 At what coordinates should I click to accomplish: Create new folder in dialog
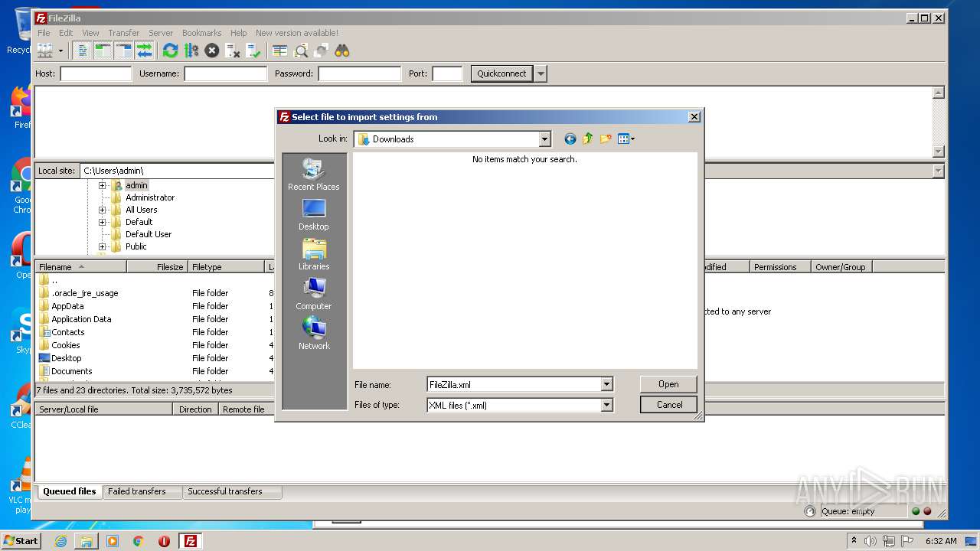[x=606, y=139]
